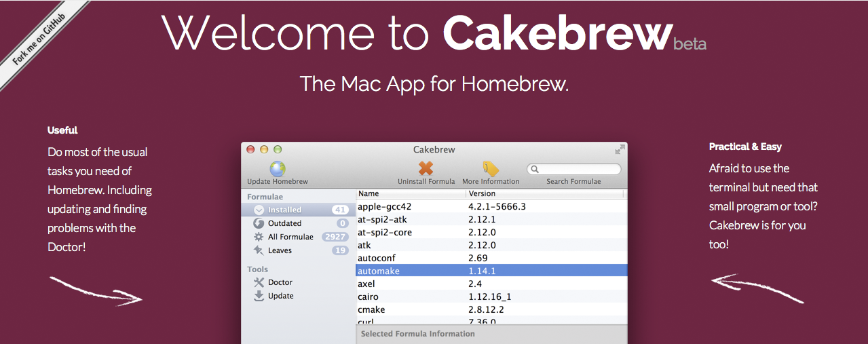Click the Update Homebrew globe icon
This screenshot has height=344, width=868.
point(278,168)
